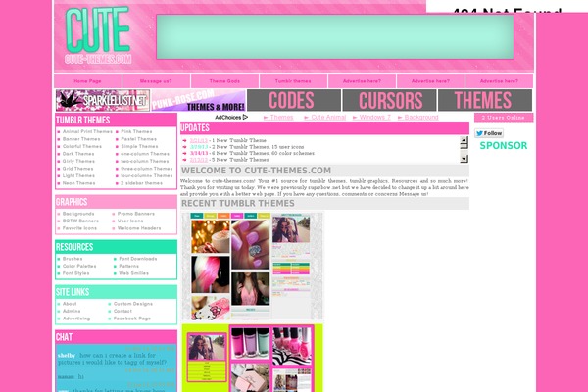Screen dimensions: 588x392
Task: Open Favorite Icons link
Action: (79, 228)
